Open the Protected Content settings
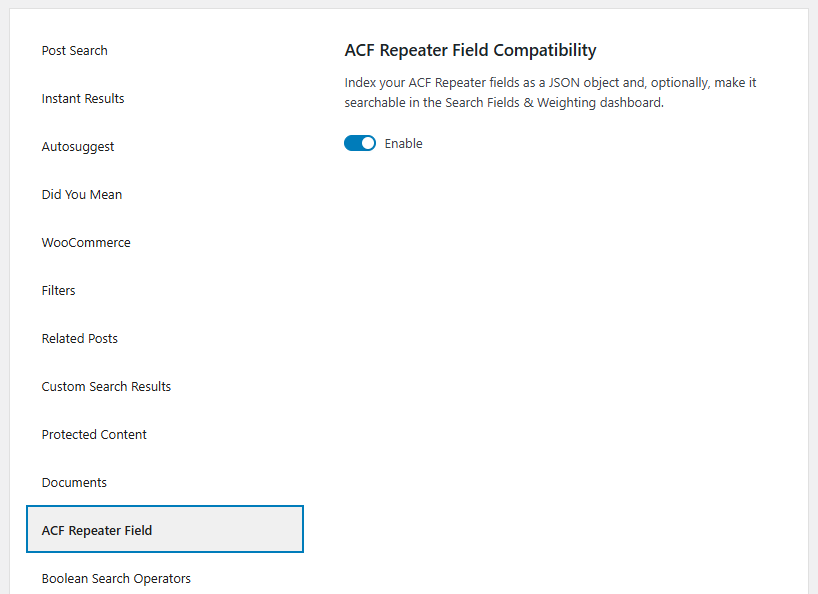This screenshot has height=594, width=818. coord(94,434)
